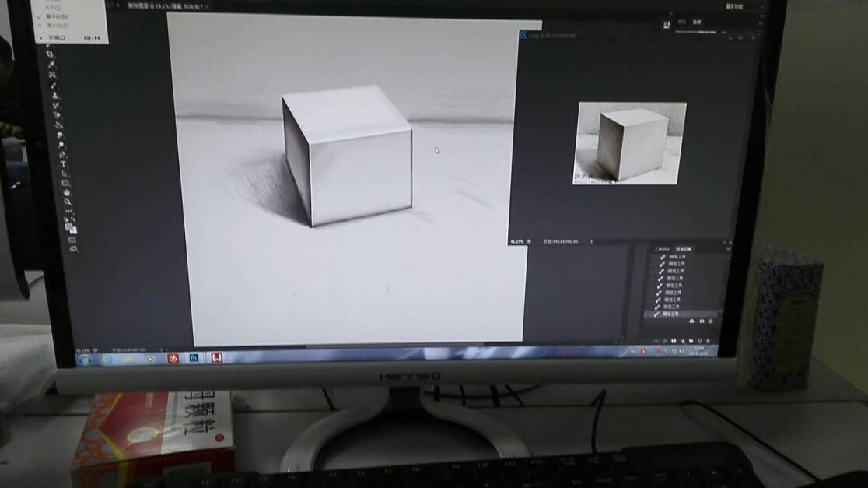Click the Photoshop Ps taskbar icon

193,358
